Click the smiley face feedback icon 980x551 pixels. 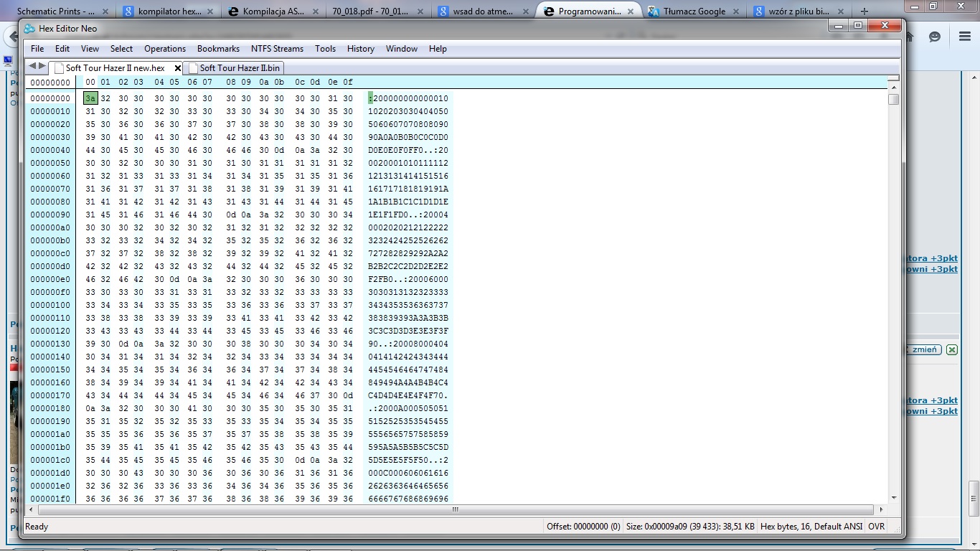934,37
